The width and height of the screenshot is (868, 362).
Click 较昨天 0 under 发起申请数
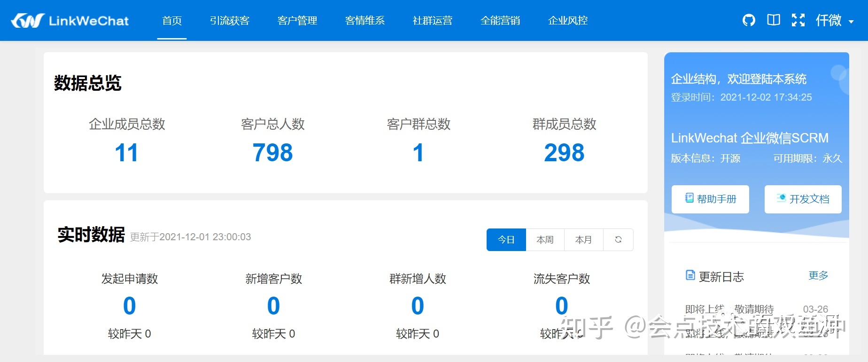130,334
